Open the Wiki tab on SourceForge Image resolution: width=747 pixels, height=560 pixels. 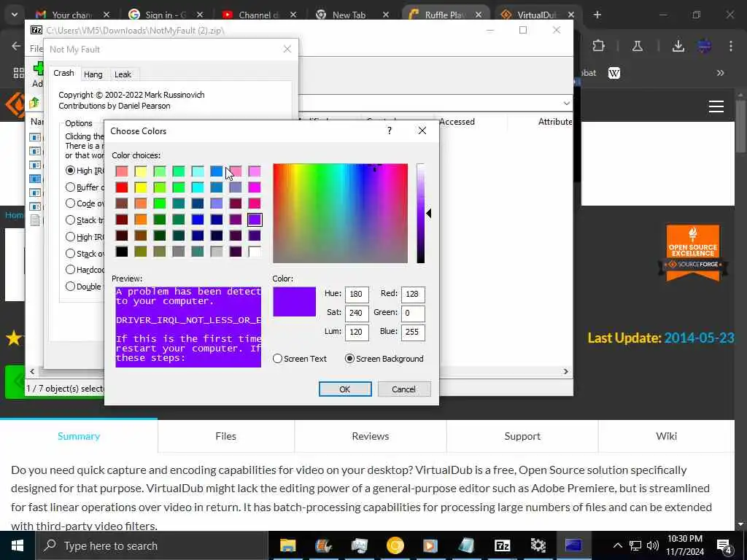[666, 436]
